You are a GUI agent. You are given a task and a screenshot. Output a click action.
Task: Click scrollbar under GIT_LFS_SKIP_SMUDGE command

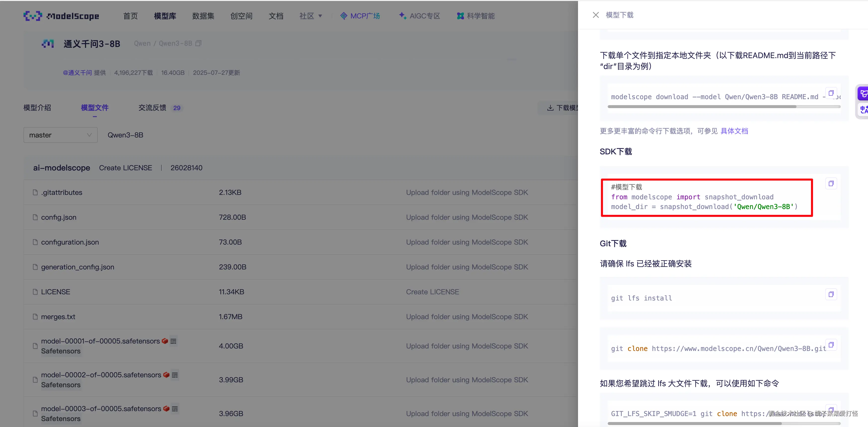pos(694,423)
